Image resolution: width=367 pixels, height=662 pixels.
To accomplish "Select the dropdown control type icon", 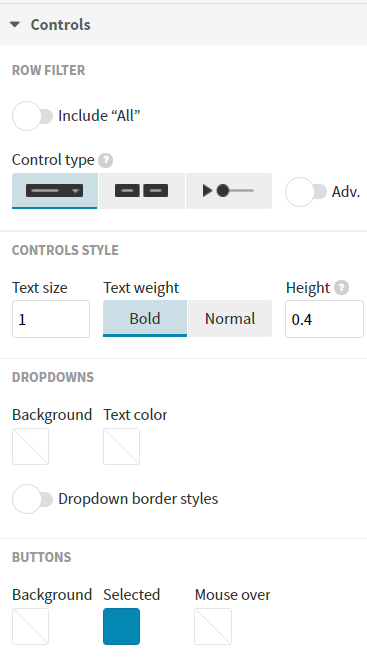I will 54,191.
